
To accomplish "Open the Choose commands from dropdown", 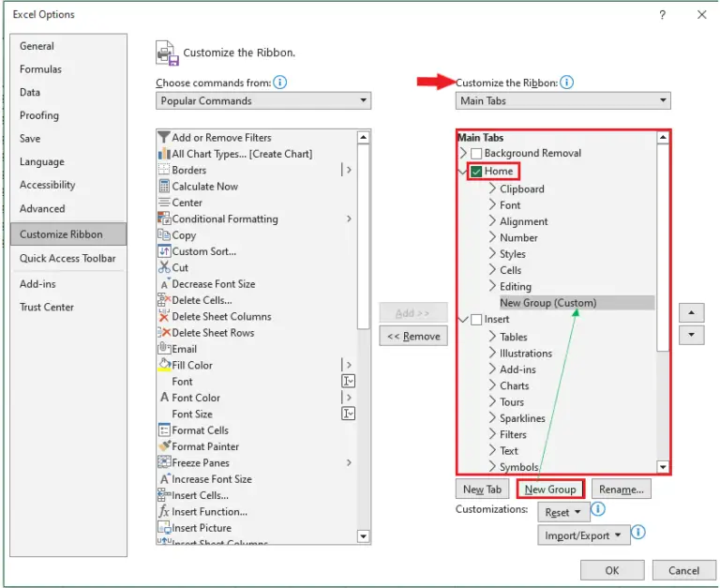I will (263, 101).
